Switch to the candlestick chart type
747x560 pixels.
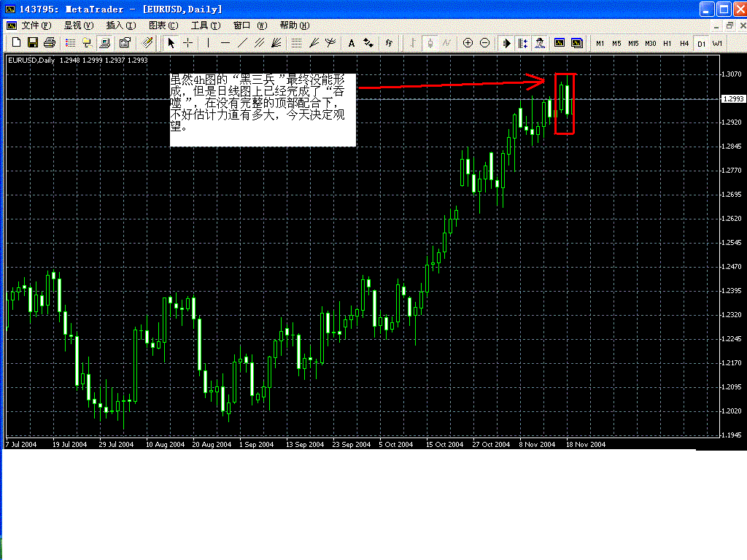pos(430,43)
